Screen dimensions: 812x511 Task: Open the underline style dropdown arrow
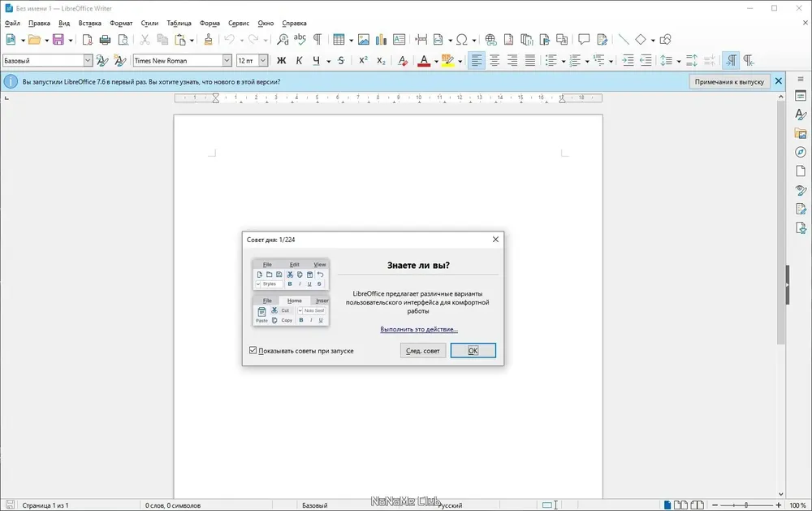pyautogui.click(x=328, y=61)
